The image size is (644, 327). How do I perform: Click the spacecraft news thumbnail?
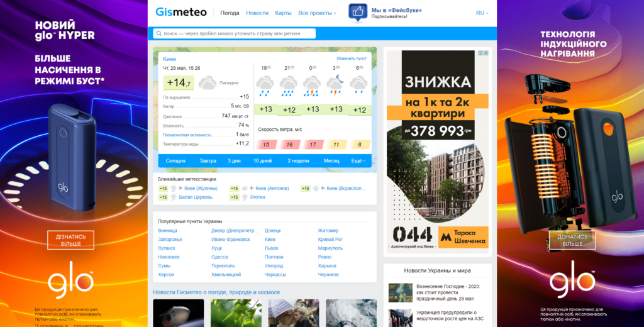(178, 313)
